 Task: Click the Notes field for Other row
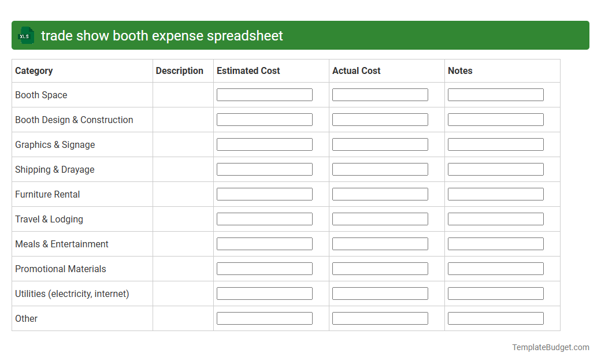(495, 318)
